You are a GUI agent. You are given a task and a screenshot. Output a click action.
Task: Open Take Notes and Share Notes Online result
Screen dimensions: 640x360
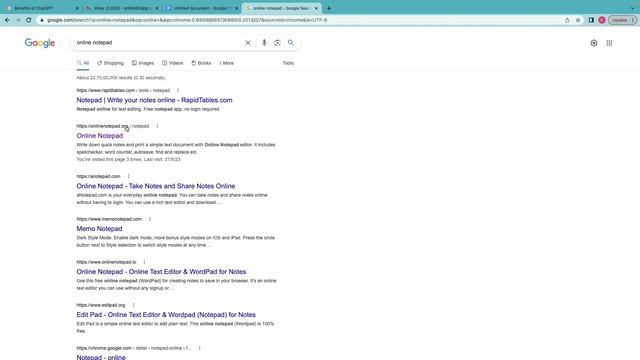(x=156, y=186)
